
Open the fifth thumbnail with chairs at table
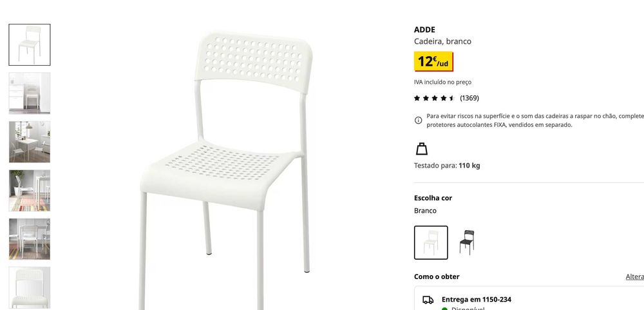tap(30, 239)
